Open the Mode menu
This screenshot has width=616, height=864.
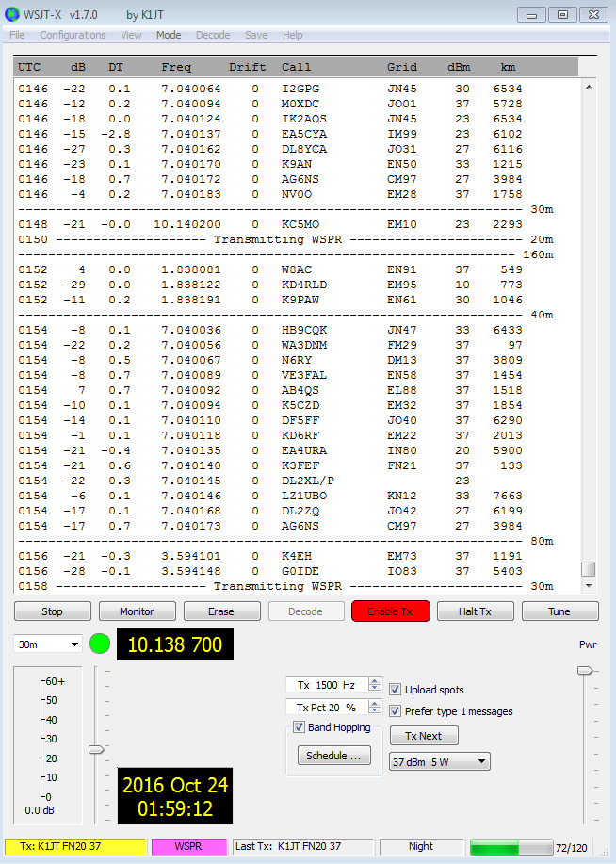[169, 35]
